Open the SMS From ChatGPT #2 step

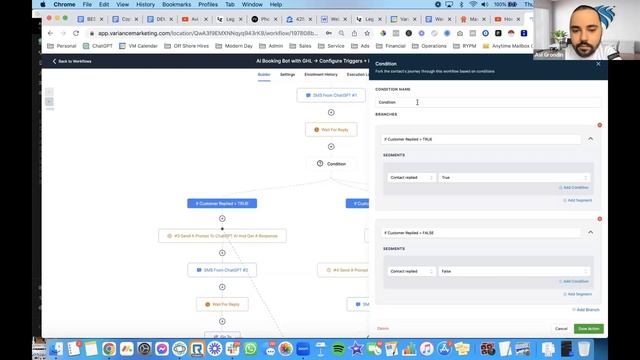[x=222, y=270]
